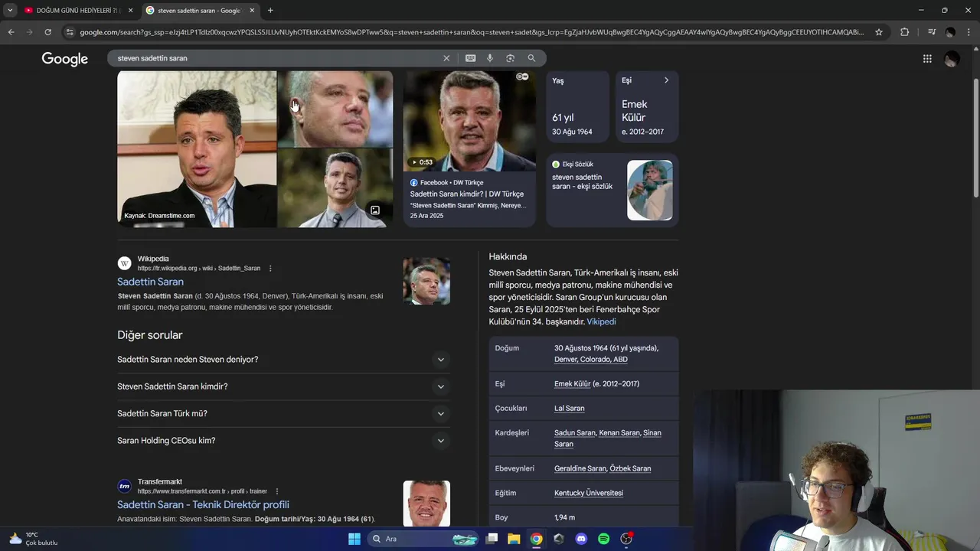Close the steven sadettin saran tab
Image resolution: width=980 pixels, height=551 pixels.
pyautogui.click(x=252, y=11)
